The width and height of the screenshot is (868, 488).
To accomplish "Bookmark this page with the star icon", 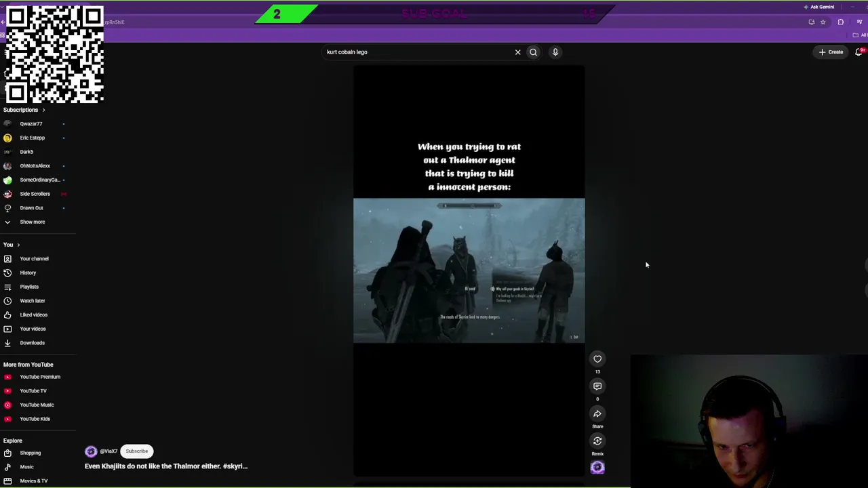I will pyautogui.click(x=823, y=22).
